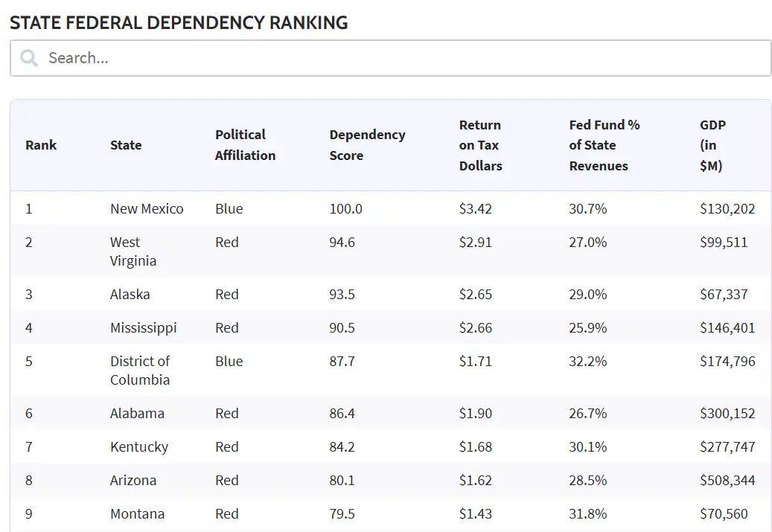Viewport: 772px width, 532px height.
Task: Click the Kentucky state cell
Action: click(x=139, y=447)
